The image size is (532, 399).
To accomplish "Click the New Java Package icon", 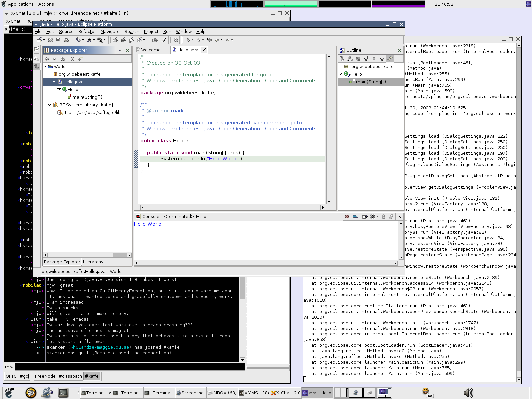I will [x=123, y=40].
